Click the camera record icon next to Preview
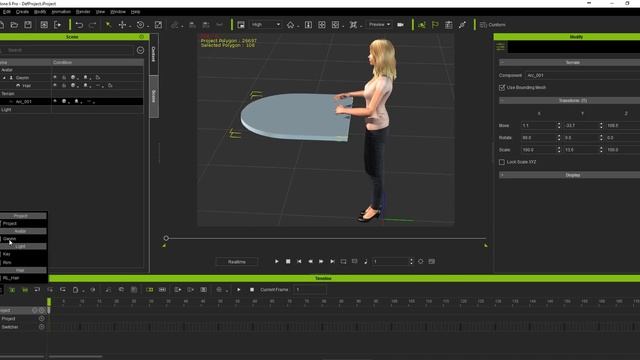 pos(400,25)
